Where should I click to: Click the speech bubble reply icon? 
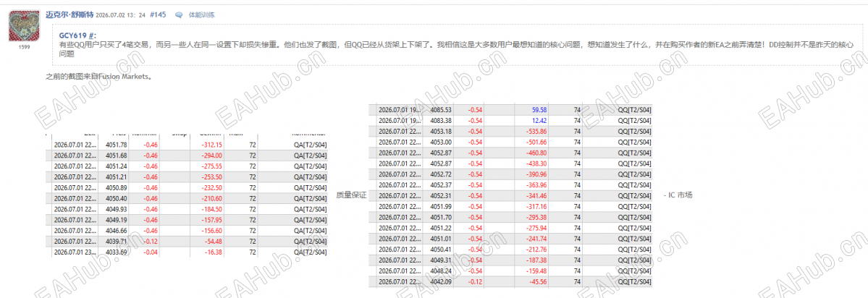click(x=179, y=15)
